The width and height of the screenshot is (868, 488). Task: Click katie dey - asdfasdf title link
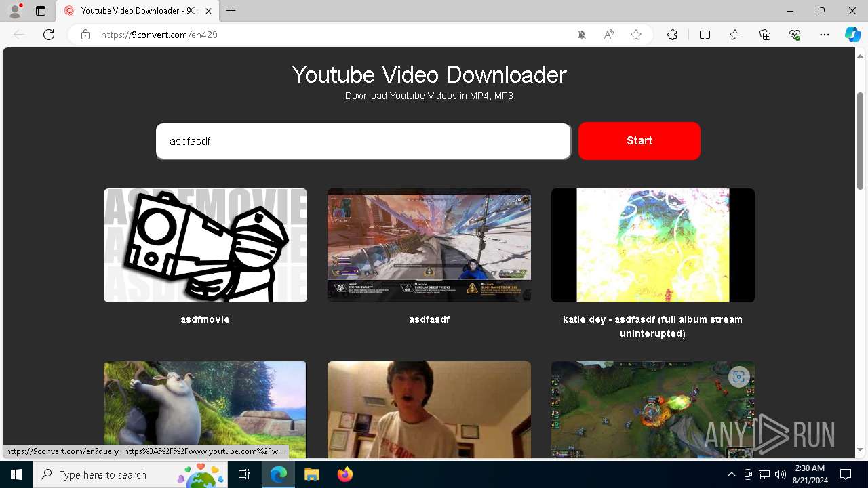click(653, 326)
